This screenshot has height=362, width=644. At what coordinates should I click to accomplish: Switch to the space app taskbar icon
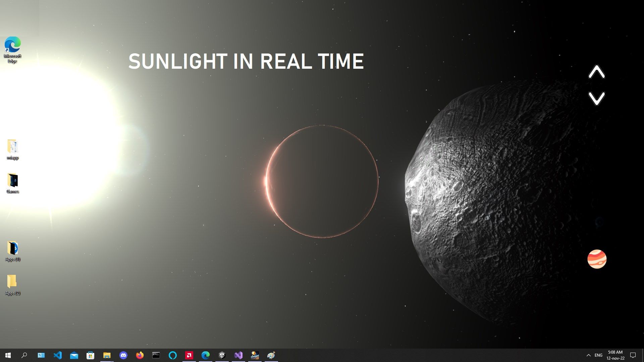(255, 355)
